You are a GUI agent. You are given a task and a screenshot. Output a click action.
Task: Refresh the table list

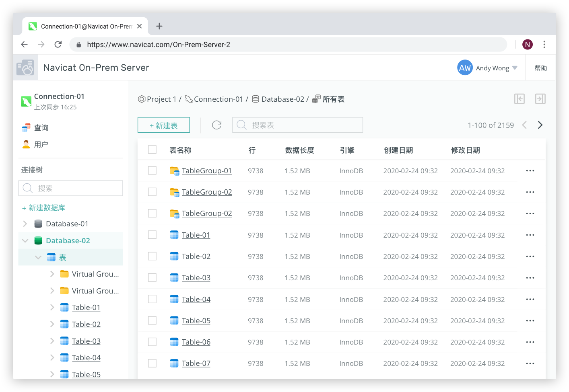click(217, 125)
